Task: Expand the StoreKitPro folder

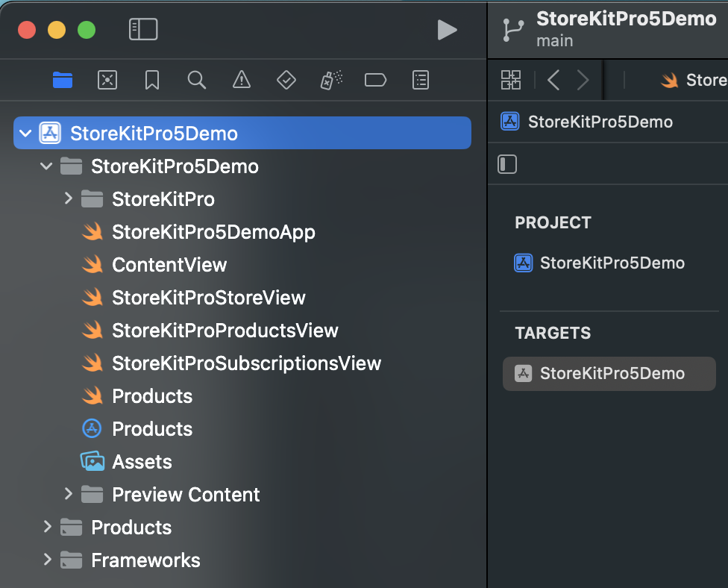Action: click(x=69, y=199)
